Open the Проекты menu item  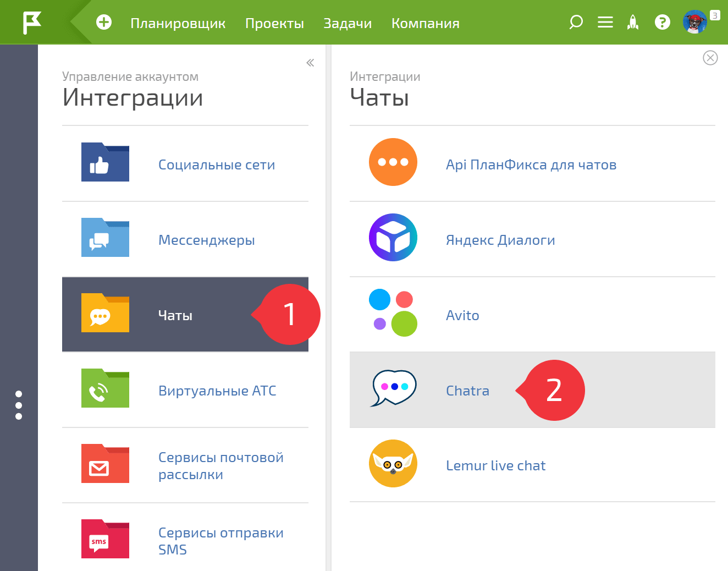[274, 23]
